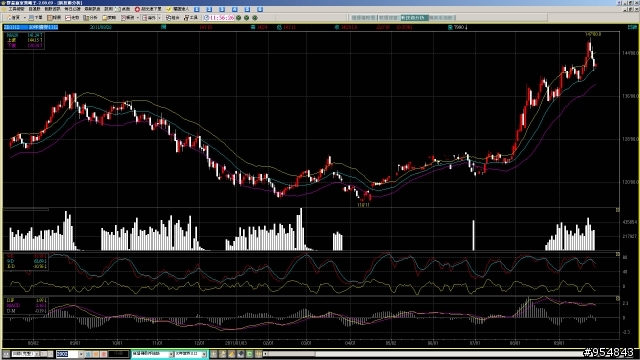Image resolution: width=640 pixels, height=360 pixels.
Task: Click the horizontal scrollbar at the bottom
Action: [424, 354]
